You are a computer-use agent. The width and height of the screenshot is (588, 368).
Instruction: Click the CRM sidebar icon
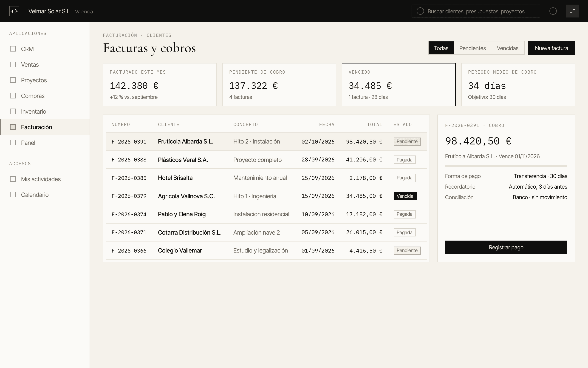coord(13,49)
